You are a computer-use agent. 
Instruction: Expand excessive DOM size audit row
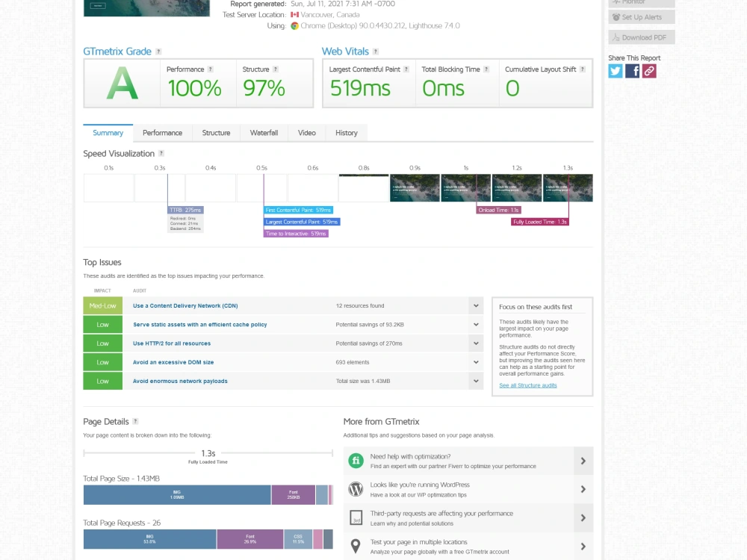click(476, 362)
